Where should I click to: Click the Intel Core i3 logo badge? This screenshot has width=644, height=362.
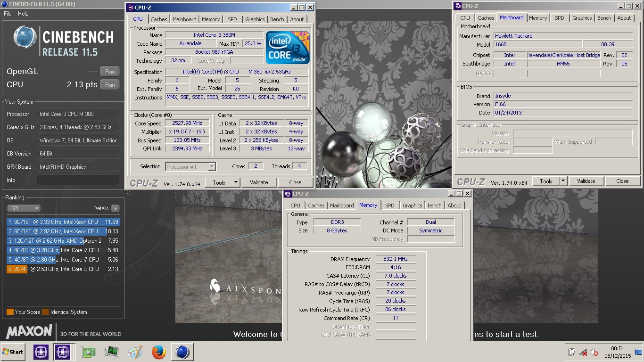tap(288, 48)
